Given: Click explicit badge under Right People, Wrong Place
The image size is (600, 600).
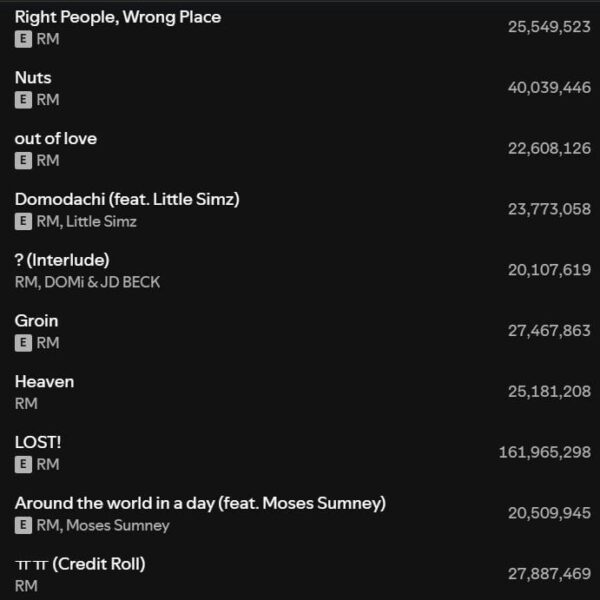Looking at the screenshot, I should (x=23, y=39).
